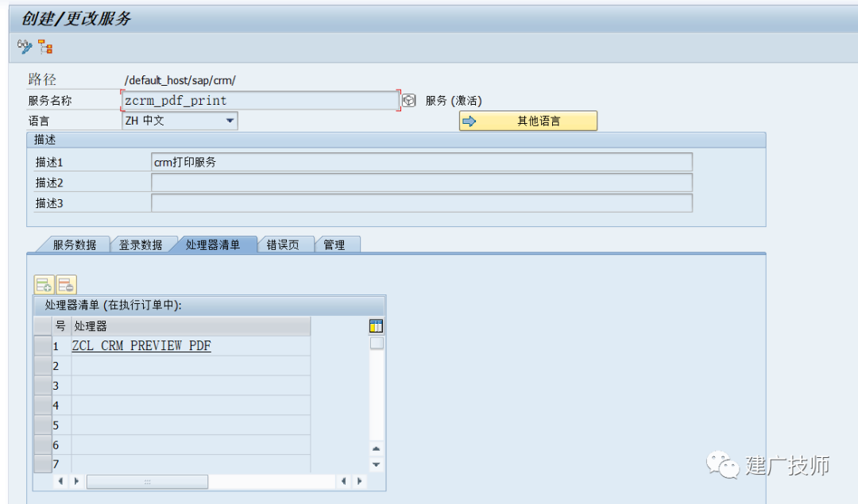Click the left arrow of right horizontal scrollbar
This screenshot has height=504, width=858.
coord(344,481)
